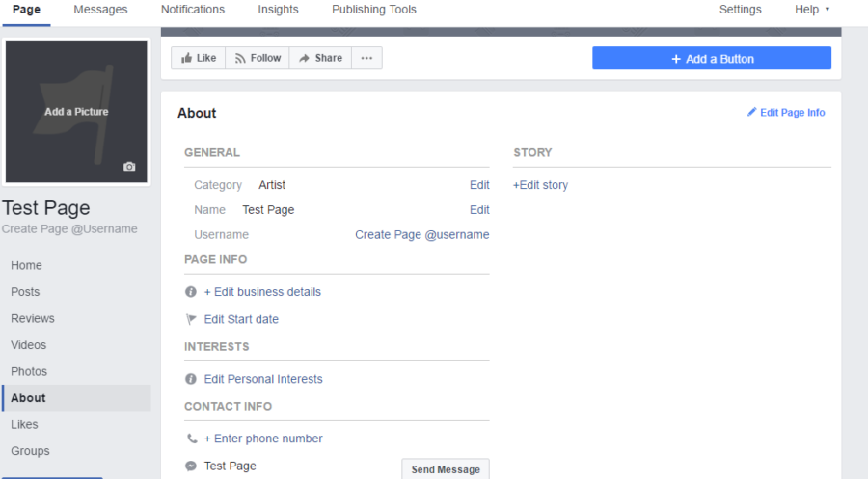The width and height of the screenshot is (868, 479).
Task: Open the Help dropdown menu
Action: point(812,10)
